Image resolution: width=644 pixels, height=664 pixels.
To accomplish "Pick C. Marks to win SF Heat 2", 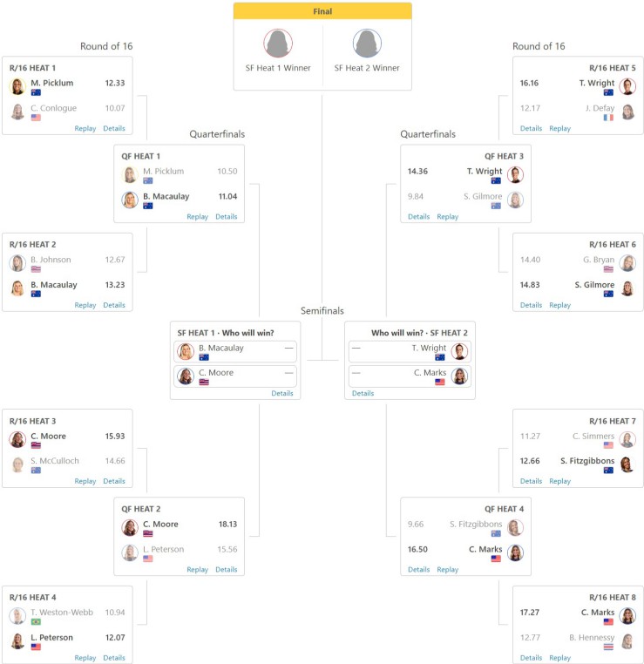I will pos(410,376).
